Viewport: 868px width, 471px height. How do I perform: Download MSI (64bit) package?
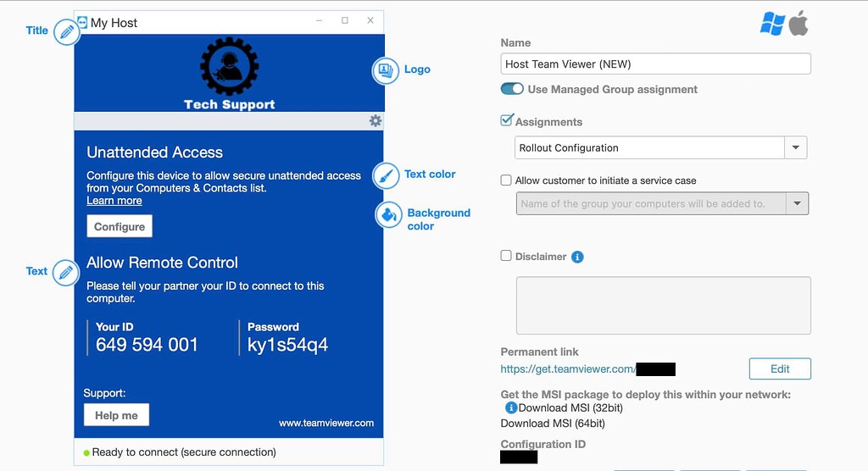(x=553, y=424)
